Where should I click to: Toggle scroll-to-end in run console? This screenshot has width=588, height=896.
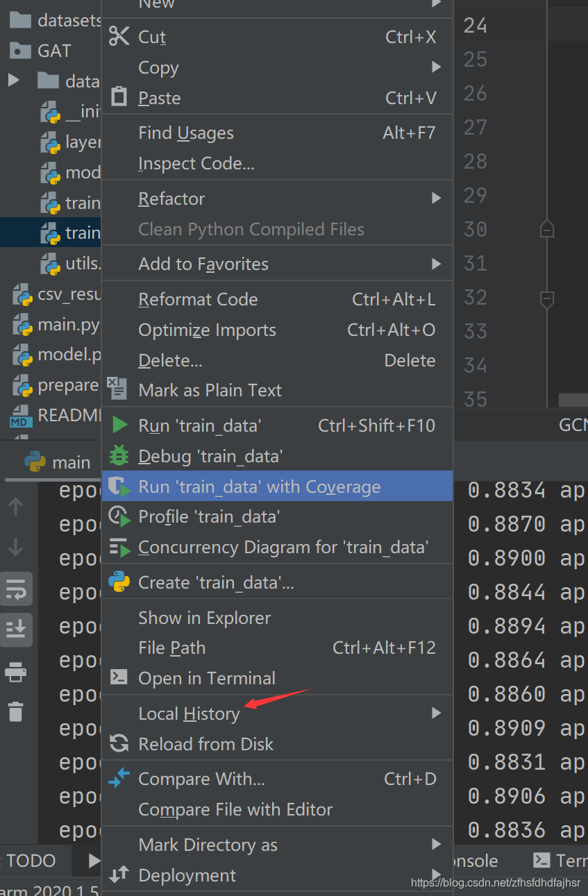click(x=15, y=629)
